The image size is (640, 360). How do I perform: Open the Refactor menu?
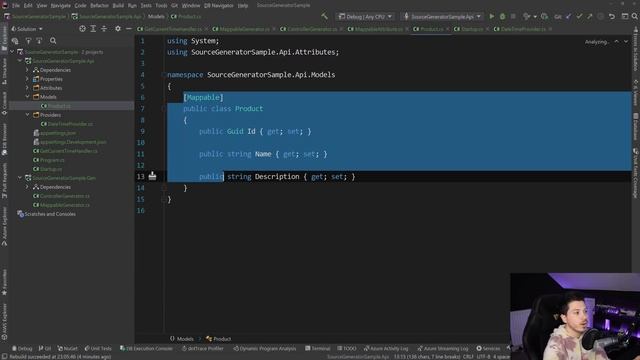[99, 6]
